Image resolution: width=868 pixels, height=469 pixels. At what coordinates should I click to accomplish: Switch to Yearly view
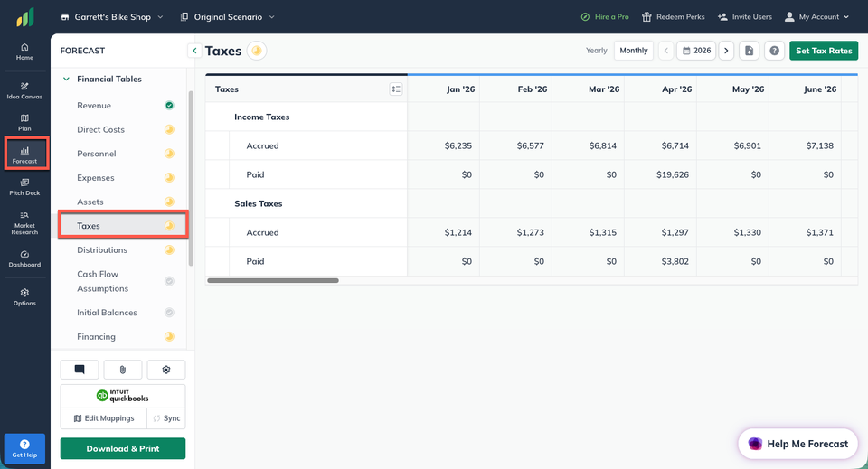pos(596,51)
